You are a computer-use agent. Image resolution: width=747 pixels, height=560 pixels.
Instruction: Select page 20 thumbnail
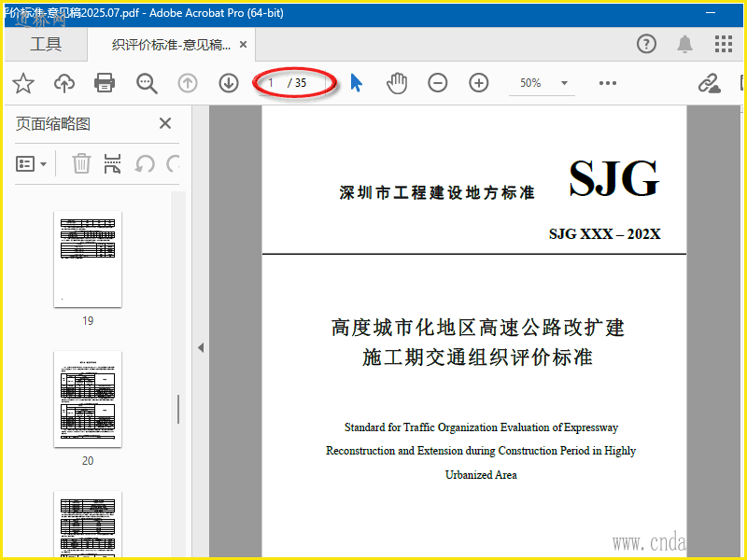point(88,399)
